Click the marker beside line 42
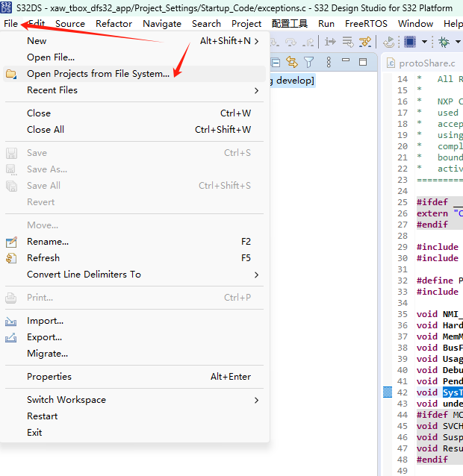The height and width of the screenshot is (476, 463). (388, 392)
